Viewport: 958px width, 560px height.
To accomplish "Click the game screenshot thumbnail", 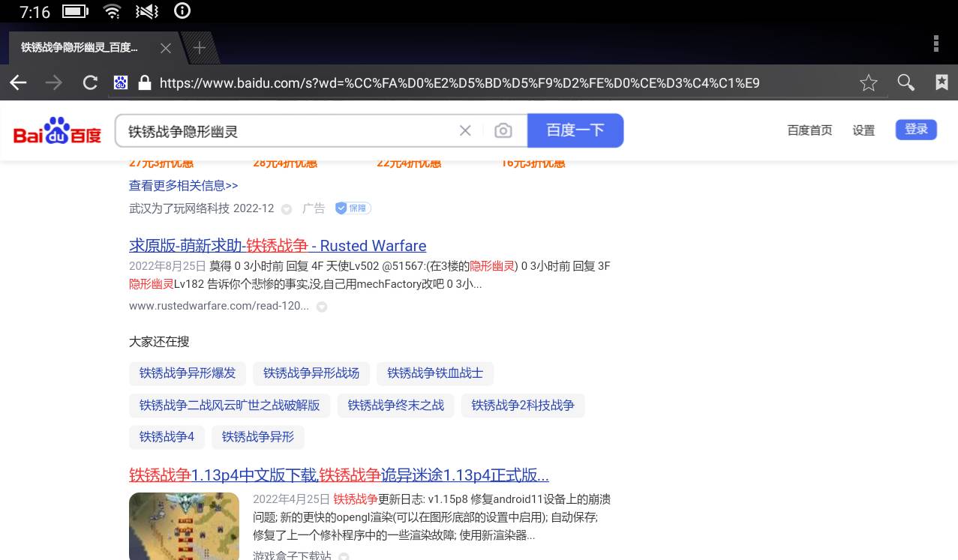I will (184, 526).
